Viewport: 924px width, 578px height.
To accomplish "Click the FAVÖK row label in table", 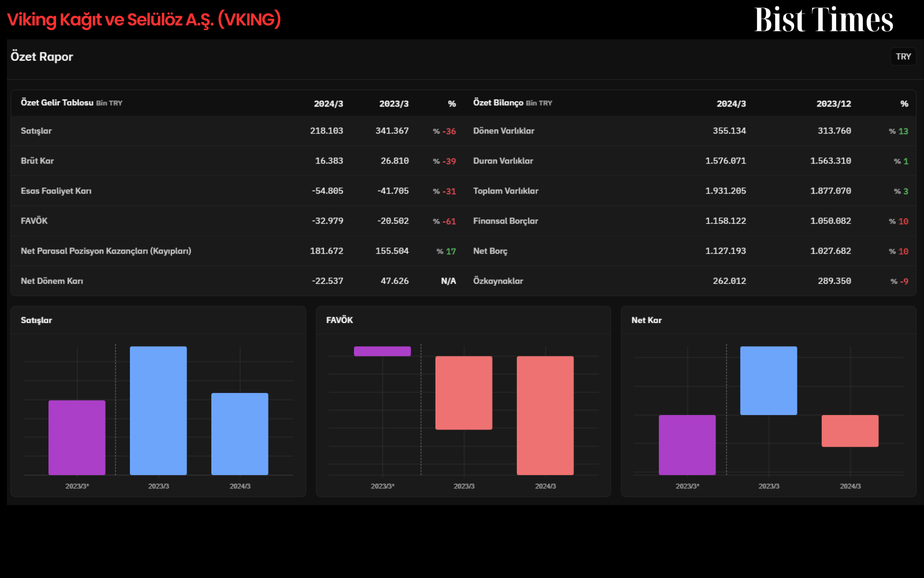I will pos(34,221).
